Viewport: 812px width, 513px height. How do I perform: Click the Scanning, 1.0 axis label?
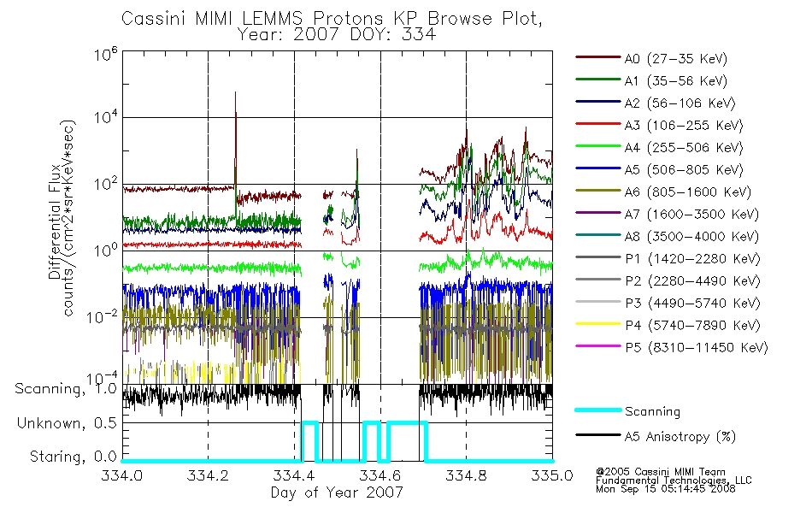click(x=66, y=389)
